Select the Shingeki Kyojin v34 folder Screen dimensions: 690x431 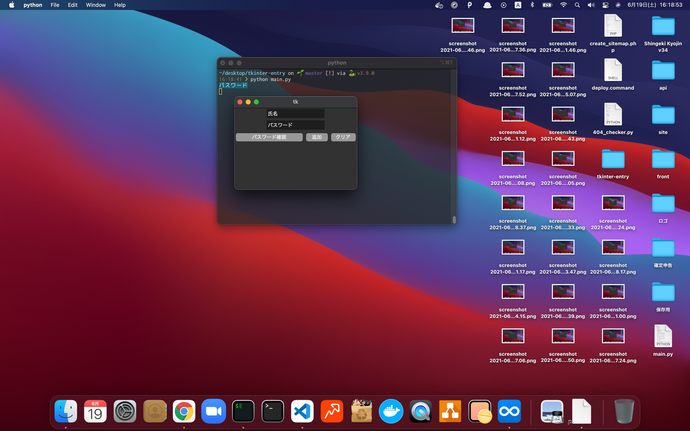pos(663,26)
